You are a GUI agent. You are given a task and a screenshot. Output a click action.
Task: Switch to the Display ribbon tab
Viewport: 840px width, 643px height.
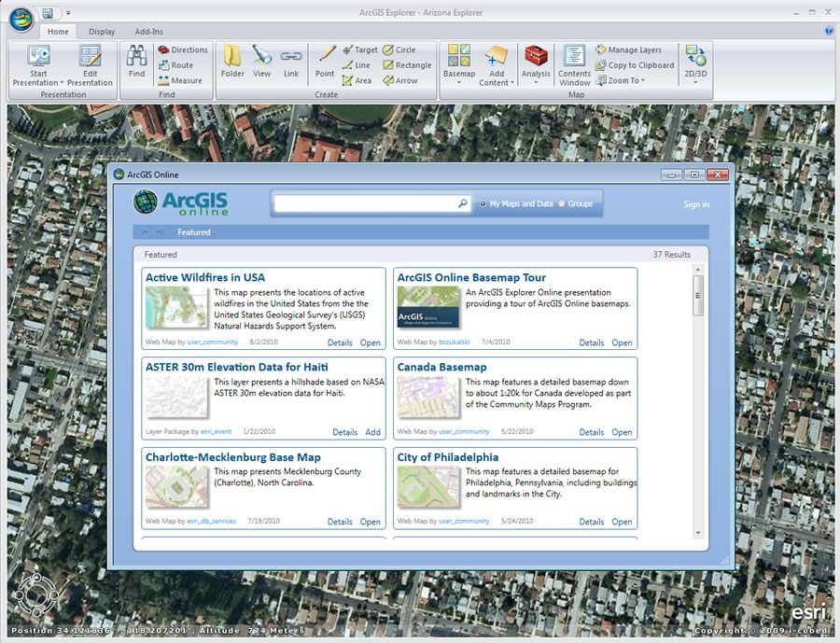pos(102,32)
